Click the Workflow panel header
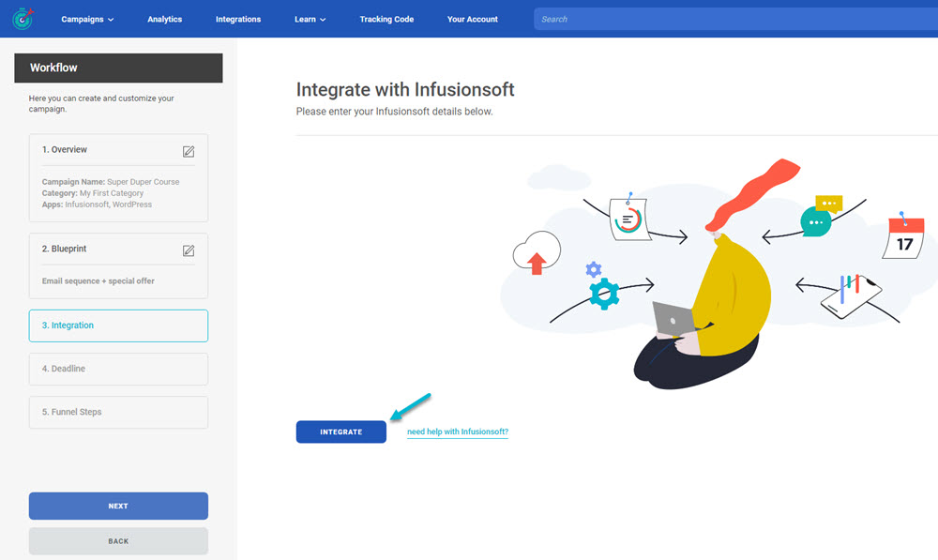This screenshot has width=938, height=560. 118,68
